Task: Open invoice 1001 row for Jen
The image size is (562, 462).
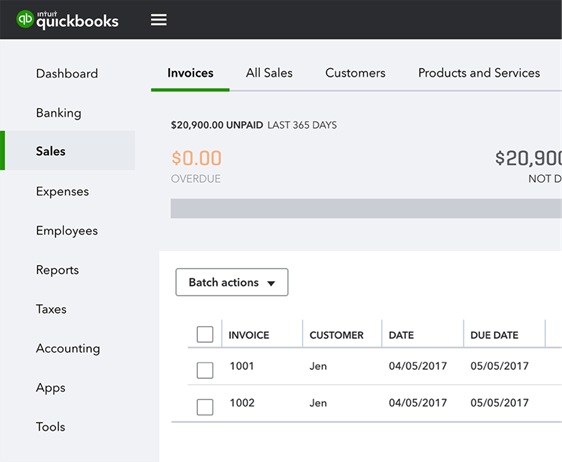Action: coord(375,366)
